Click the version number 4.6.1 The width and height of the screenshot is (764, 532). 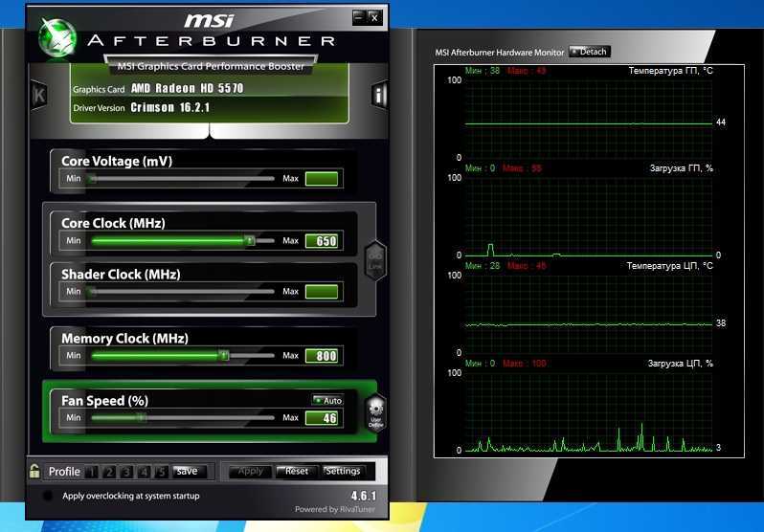click(364, 496)
